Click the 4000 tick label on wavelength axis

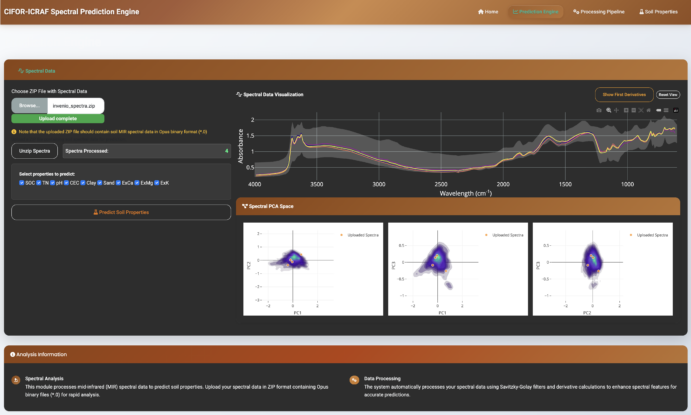coord(255,184)
